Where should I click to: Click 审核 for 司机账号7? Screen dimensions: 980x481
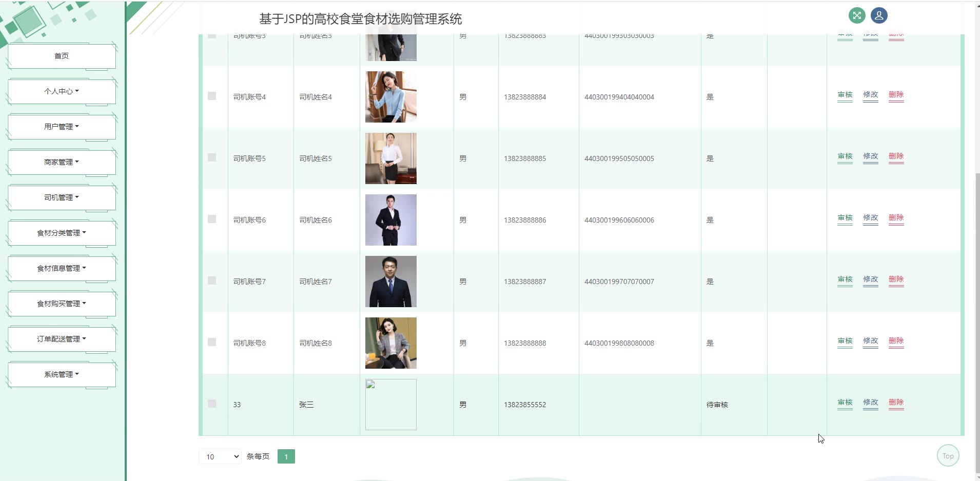(845, 279)
